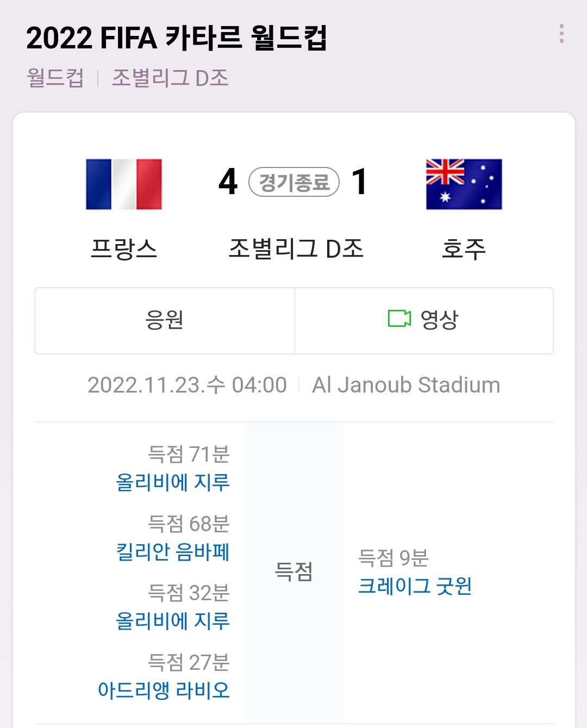The image size is (587, 728).
Task: Click the 호주 team name
Action: click(x=464, y=249)
